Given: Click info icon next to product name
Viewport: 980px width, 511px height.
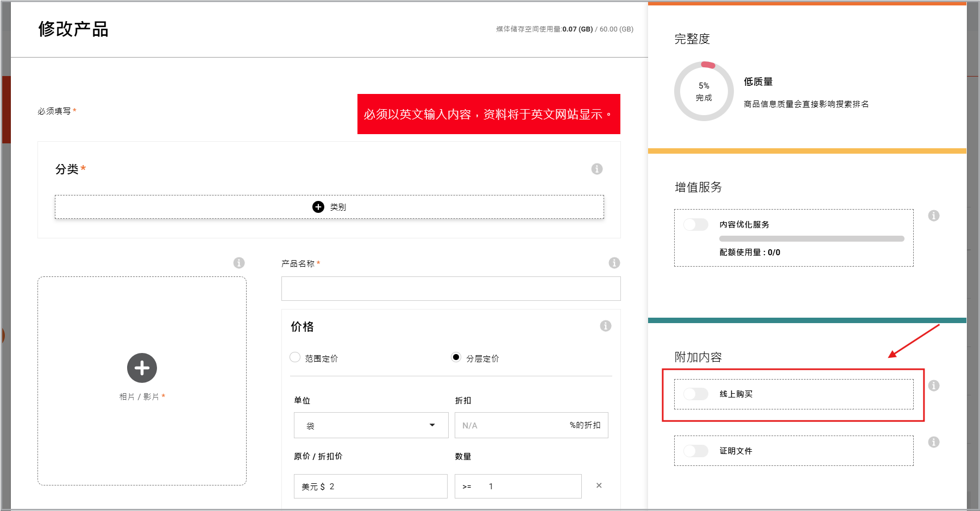Looking at the screenshot, I should tap(614, 263).
